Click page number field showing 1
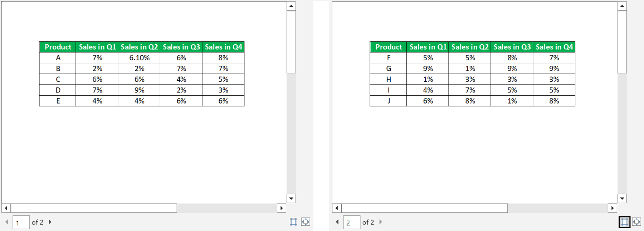This screenshot has height=231, width=644. [x=21, y=222]
